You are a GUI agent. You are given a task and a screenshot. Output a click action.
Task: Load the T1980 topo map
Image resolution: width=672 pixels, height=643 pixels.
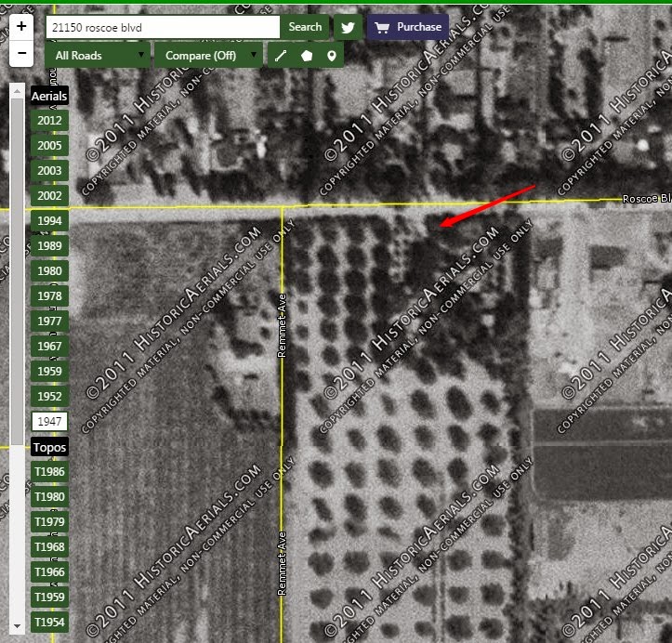click(49, 497)
